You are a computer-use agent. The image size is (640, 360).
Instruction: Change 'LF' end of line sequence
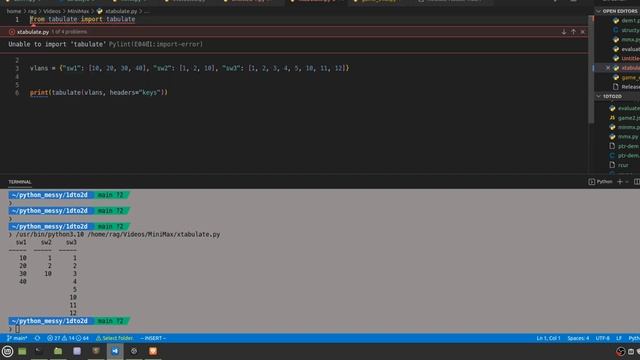tap(619, 338)
